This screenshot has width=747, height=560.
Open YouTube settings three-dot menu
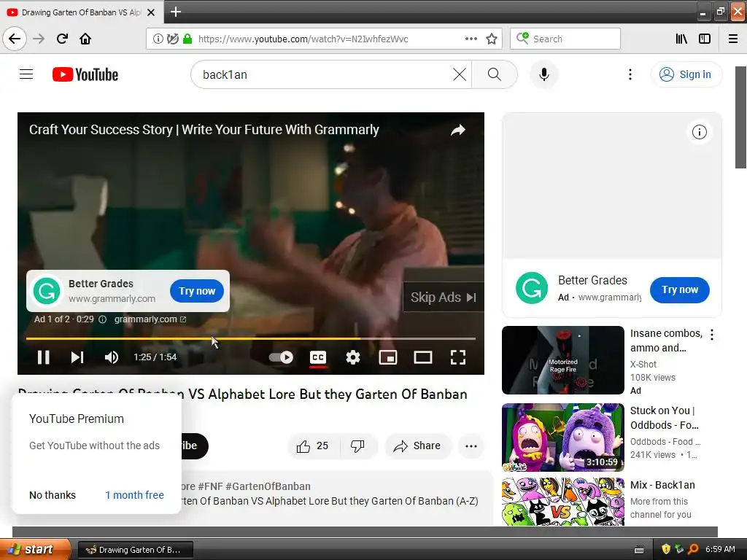tap(630, 74)
